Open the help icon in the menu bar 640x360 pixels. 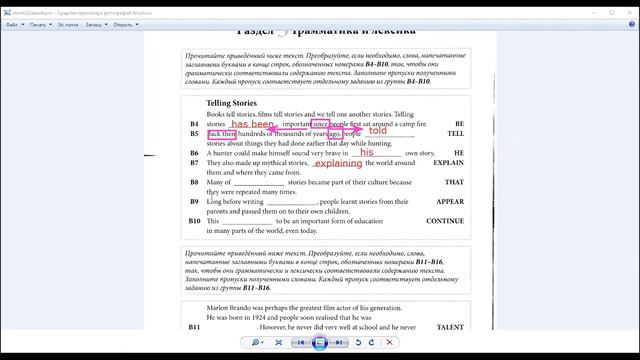pyautogui.click(x=632, y=24)
